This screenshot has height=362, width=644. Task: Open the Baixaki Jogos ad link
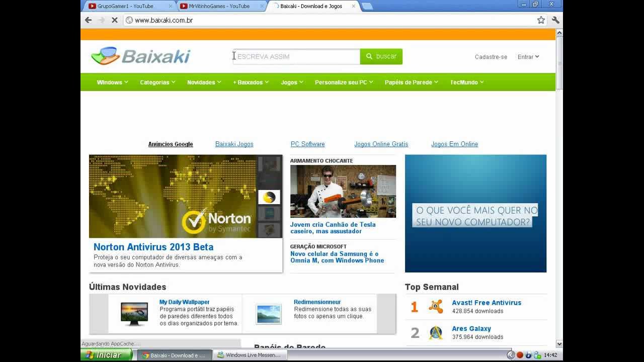234,144
